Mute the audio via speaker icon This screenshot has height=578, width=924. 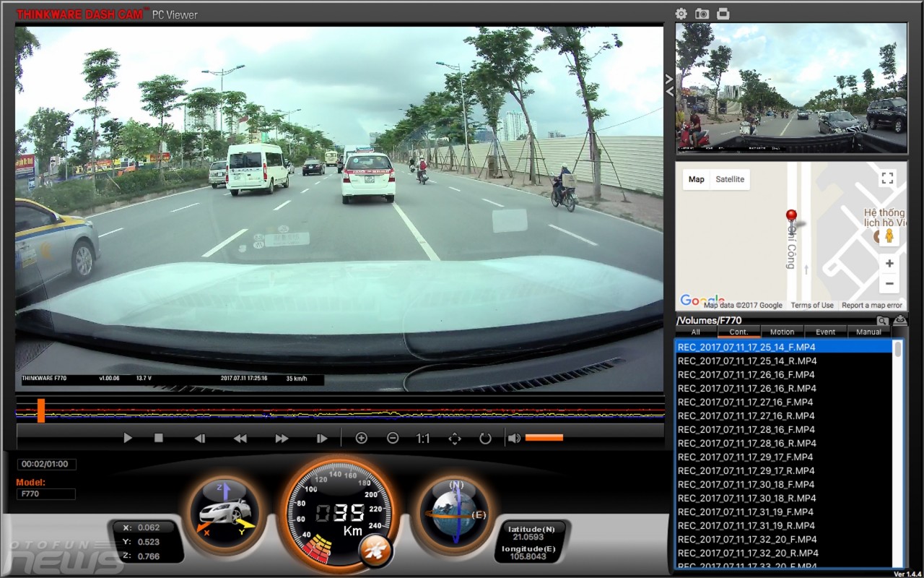coord(514,438)
